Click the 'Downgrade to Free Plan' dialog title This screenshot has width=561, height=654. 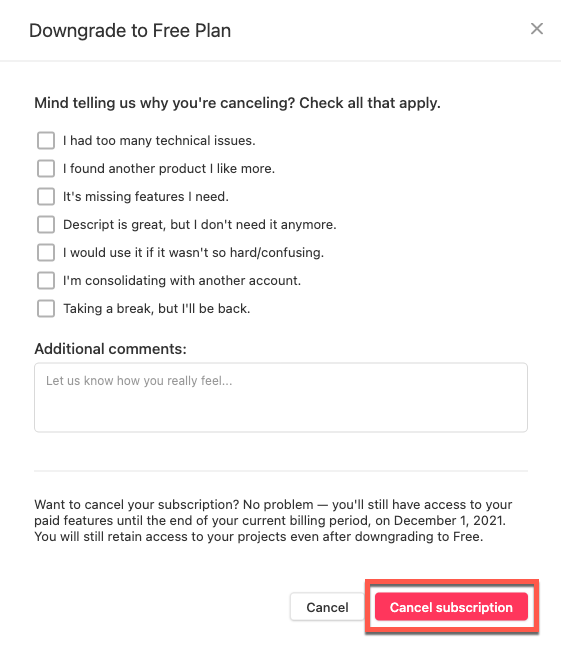pos(130,30)
